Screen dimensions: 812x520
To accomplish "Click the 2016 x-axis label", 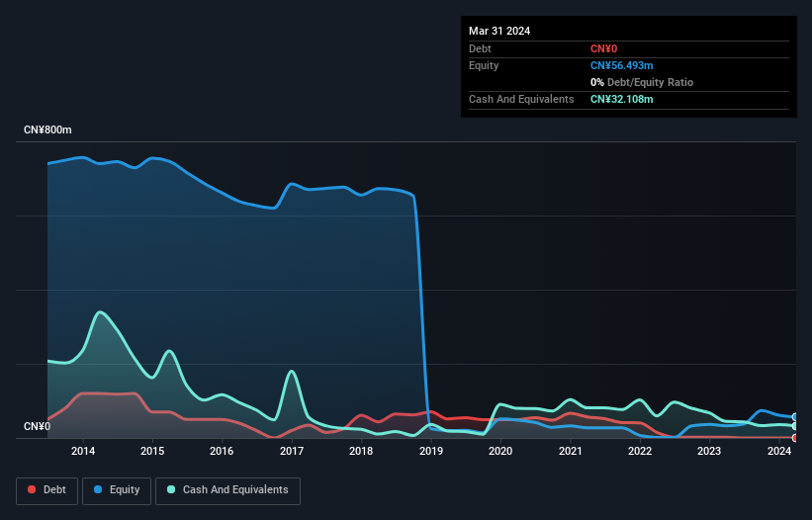I will click(222, 451).
